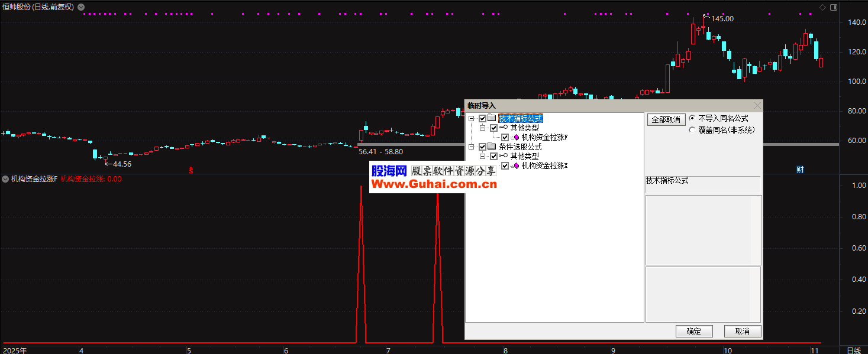Screen dimensions: 868x354
Task: Click the blue 财 marker near the timeline
Action: pyautogui.click(x=800, y=170)
